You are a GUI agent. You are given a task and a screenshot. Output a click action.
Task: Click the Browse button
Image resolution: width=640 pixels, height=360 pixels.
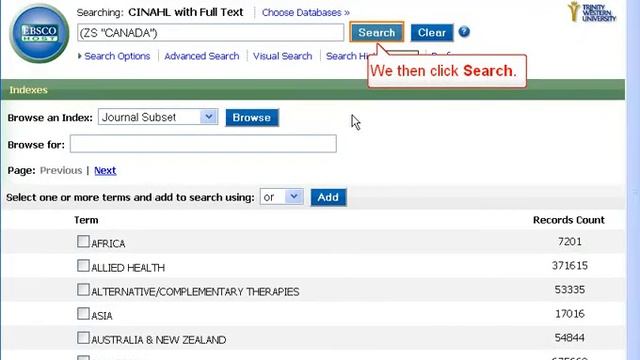(252, 118)
